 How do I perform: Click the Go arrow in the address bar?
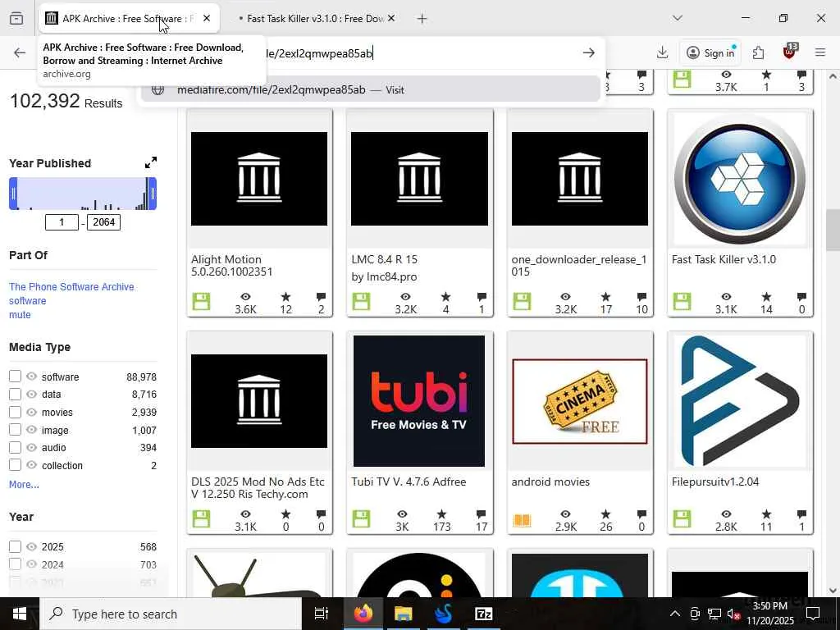click(x=589, y=52)
